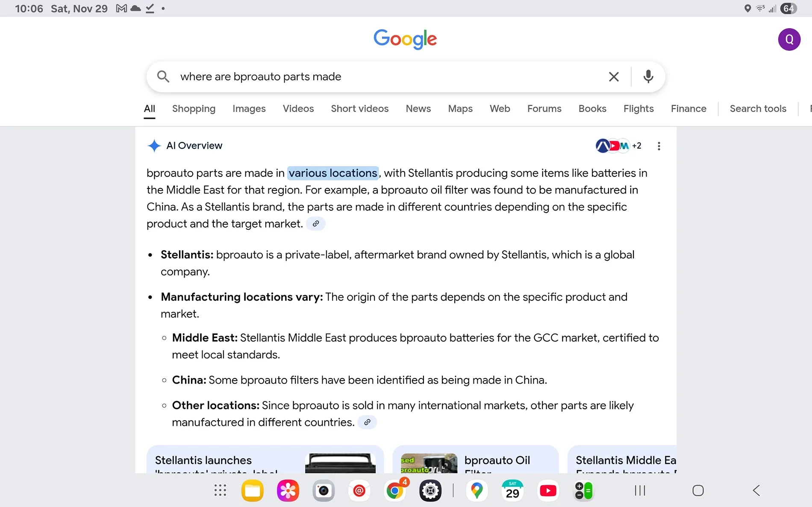Click the search magnifier icon
Screen dimensions: 812x507
(163, 76)
